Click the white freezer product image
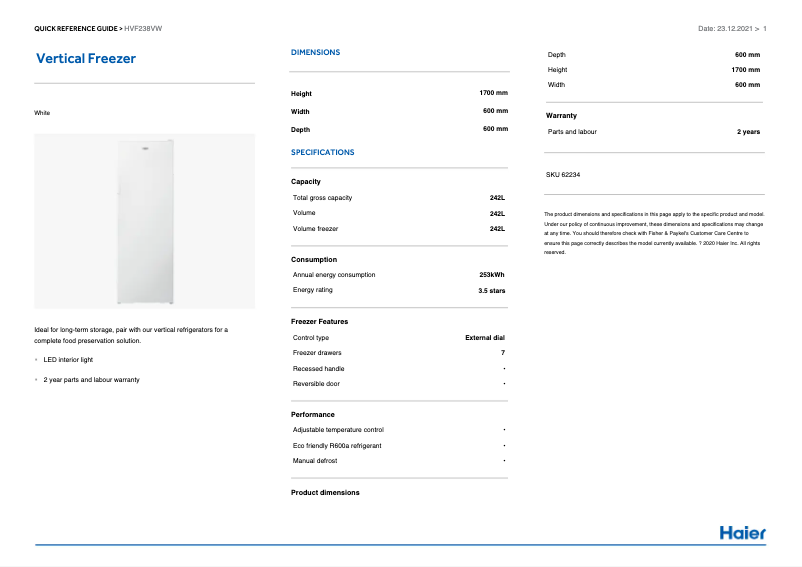This screenshot has width=802, height=567. [x=145, y=222]
